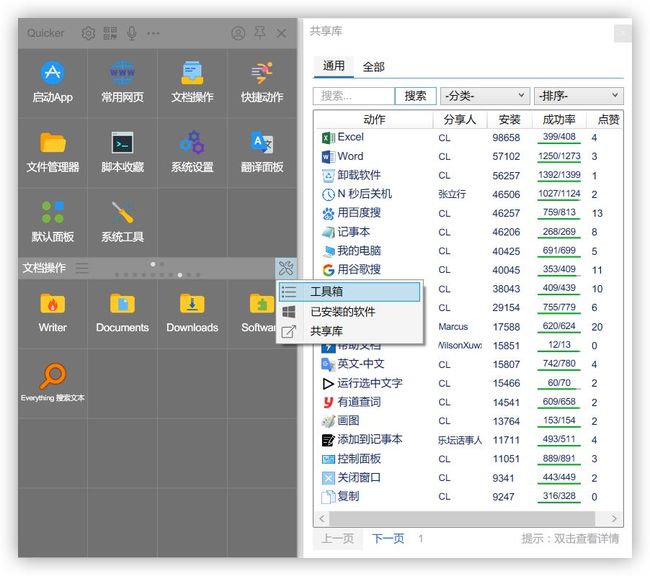Image resolution: width=650 pixels, height=576 pixels.
Task: Go to 上一页
Action: tap(337, 538)
